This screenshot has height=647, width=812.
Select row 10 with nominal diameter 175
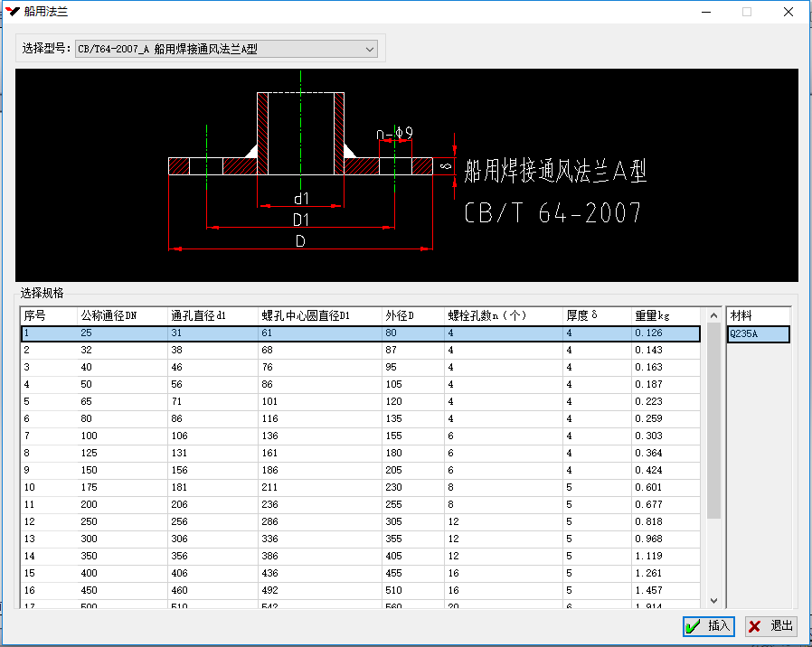tap(360, 488)
